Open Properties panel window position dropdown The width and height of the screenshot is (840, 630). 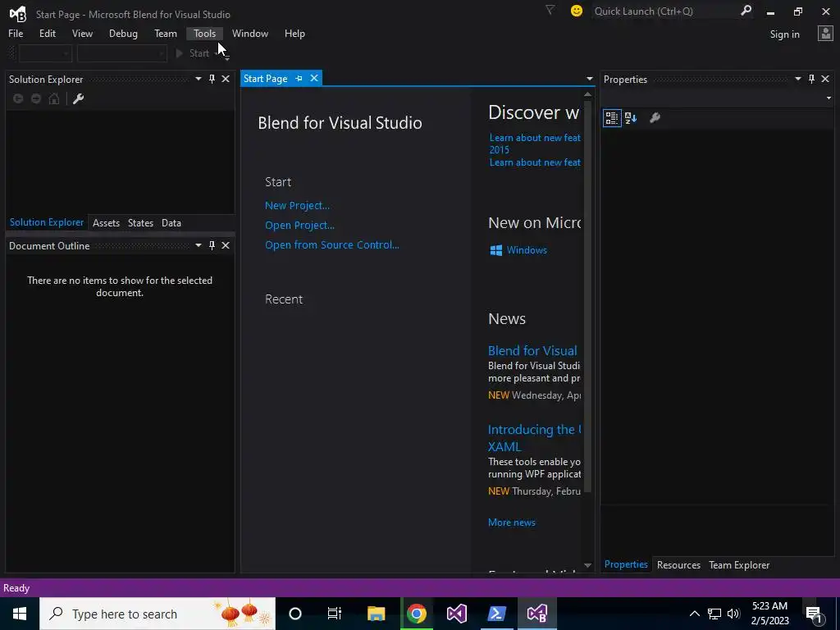(x=797, y=80)
